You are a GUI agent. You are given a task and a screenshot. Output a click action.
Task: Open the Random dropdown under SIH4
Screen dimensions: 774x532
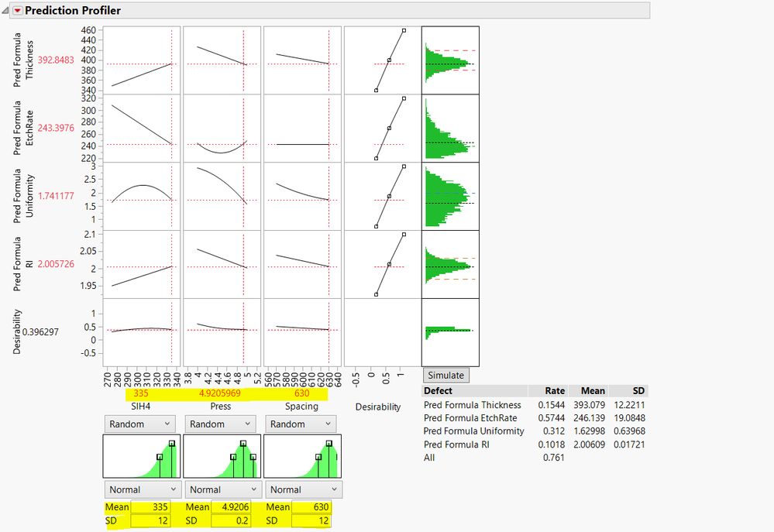pos(139,424)
